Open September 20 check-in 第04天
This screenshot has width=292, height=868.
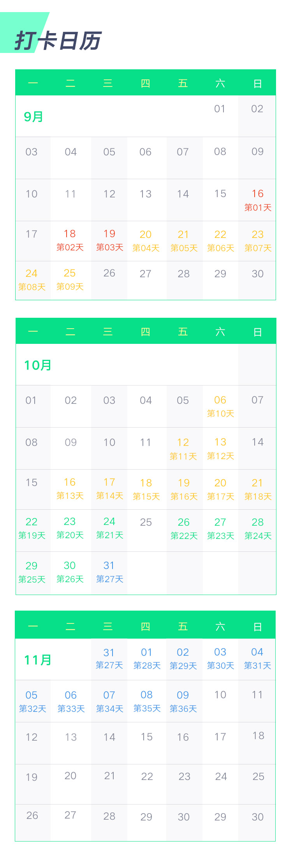point(146,241)
